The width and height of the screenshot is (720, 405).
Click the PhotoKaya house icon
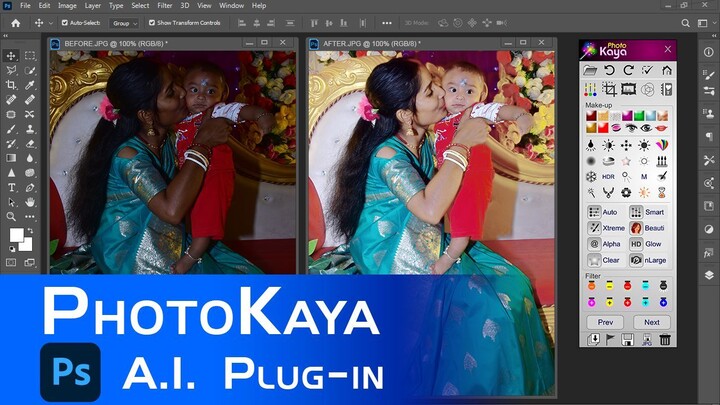pyautogui.click(x=667, y=70)
